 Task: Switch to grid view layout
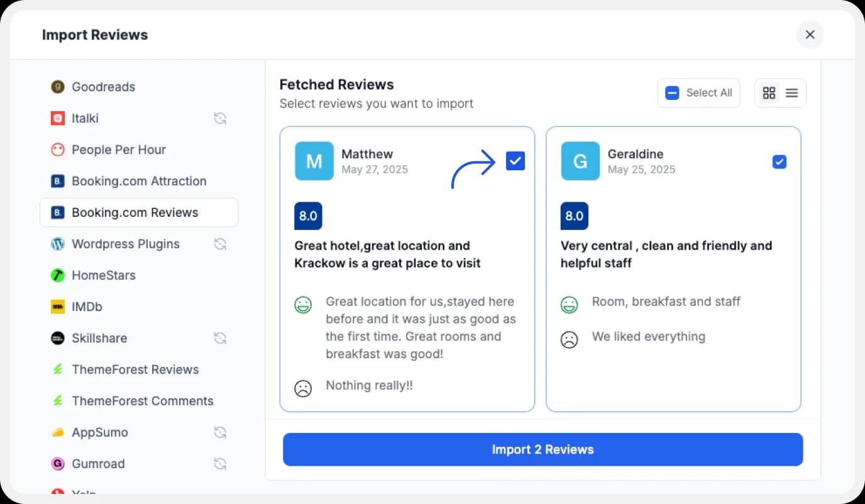pyautogui.click(x=769, y=92)
